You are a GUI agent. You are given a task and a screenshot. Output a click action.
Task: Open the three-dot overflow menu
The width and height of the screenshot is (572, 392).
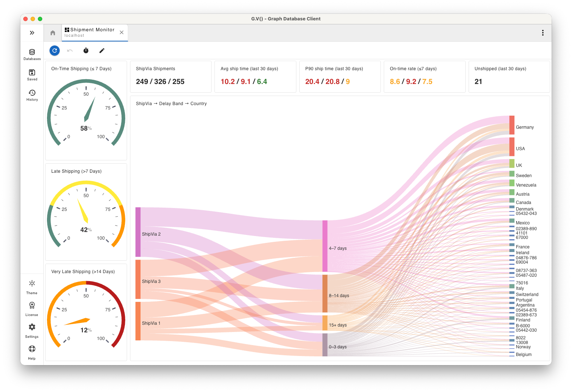tap(543, 33)
